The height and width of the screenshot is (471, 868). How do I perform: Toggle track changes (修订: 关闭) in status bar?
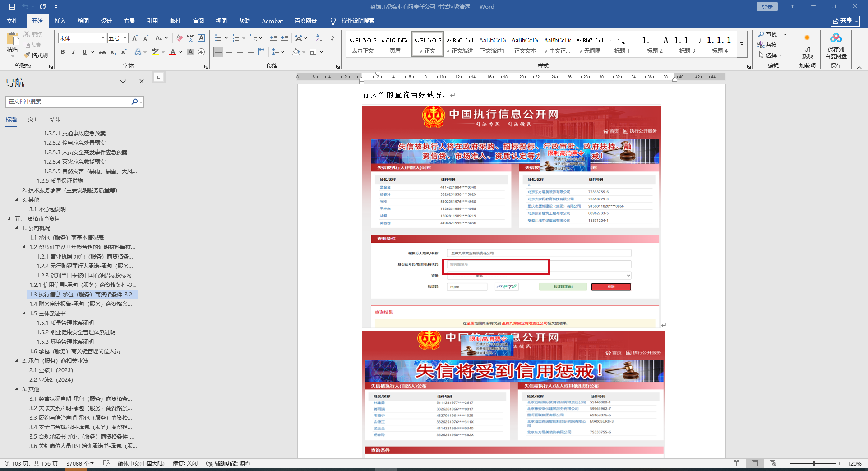point(185,463)
